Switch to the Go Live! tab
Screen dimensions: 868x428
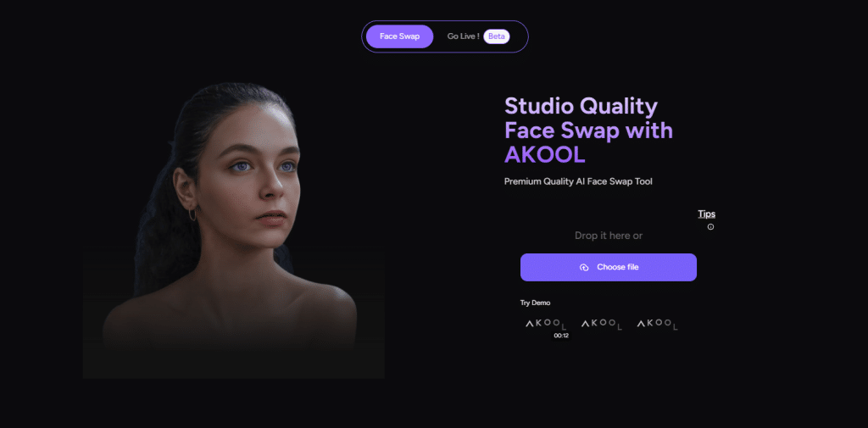pos(464,36)
